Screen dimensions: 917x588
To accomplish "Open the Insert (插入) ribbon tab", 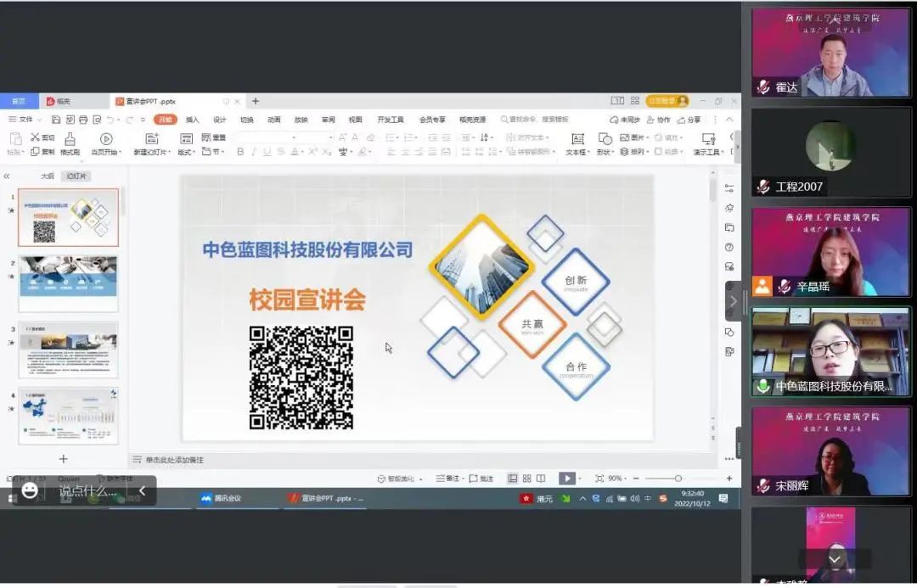I will 193,120.
